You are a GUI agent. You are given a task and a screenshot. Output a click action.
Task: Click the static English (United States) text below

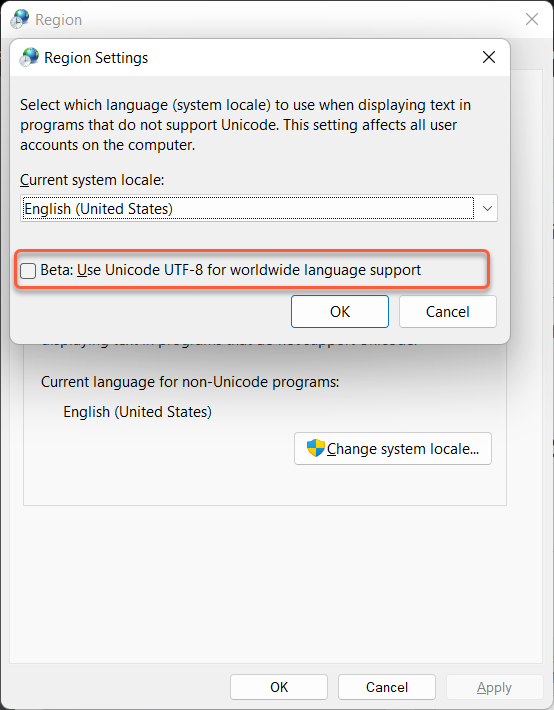pyautogui.click(x=137, y=412)
